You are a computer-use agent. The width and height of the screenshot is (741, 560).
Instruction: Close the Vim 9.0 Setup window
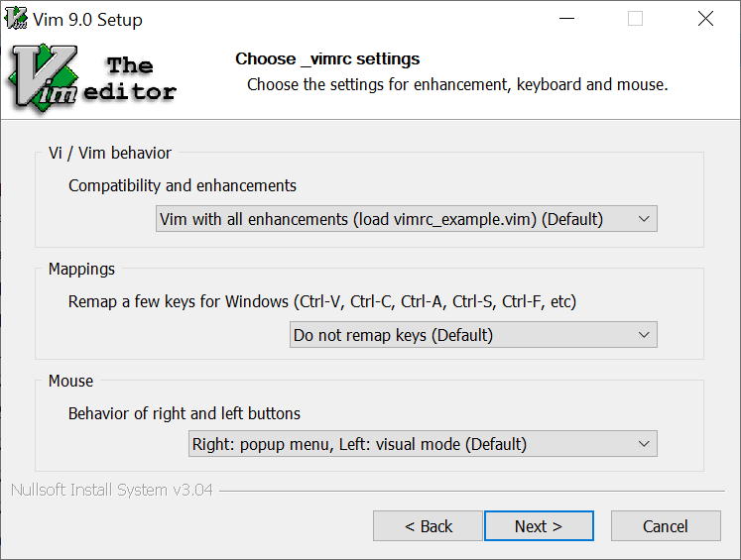[x=705, y=19]
